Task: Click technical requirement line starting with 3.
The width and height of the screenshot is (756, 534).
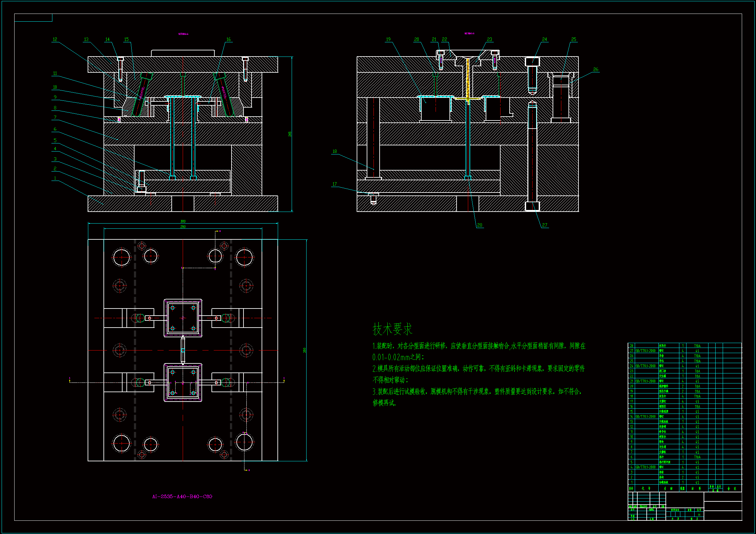Action: 478,392
